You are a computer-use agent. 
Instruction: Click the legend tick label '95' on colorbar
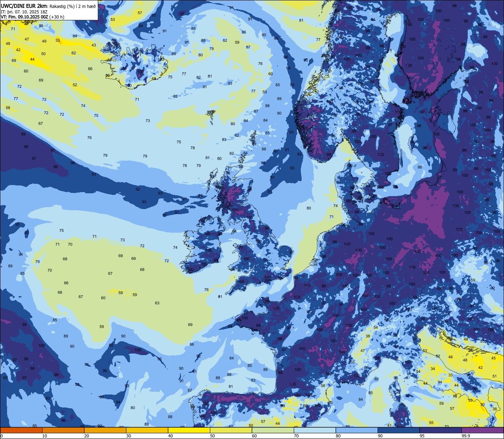point(422,436)
